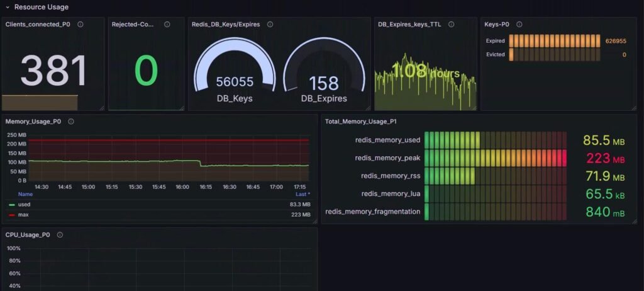Click the 381 connected clients stat value
The image size is (644, 291).
click(x=53, y=71)
